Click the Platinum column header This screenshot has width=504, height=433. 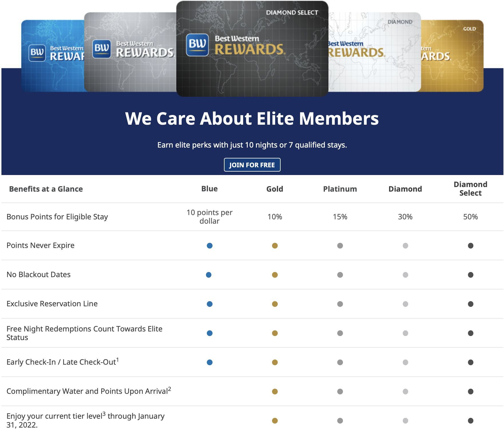coord(340,189)
